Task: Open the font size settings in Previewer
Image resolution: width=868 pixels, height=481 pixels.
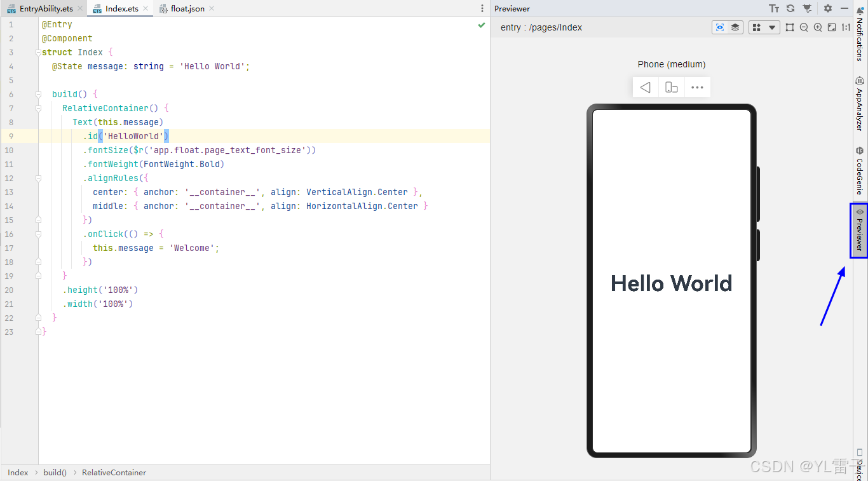Action: [x=774, y=8]
